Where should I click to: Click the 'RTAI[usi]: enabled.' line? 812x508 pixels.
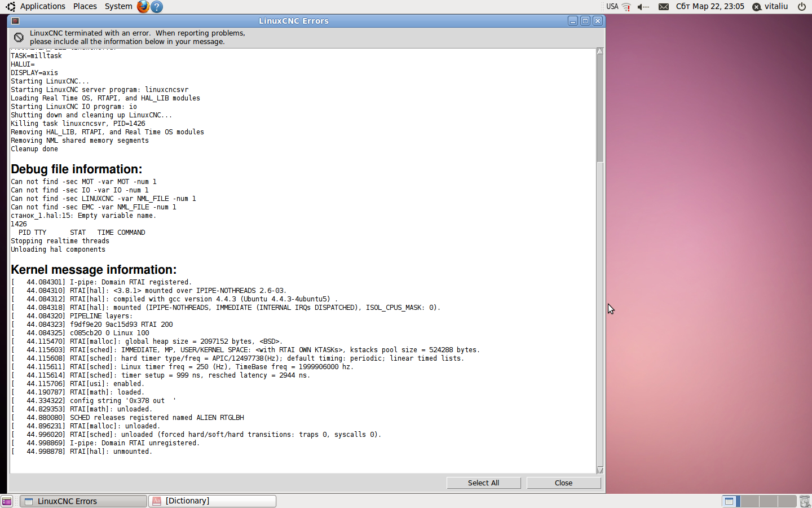coord(78,384)
